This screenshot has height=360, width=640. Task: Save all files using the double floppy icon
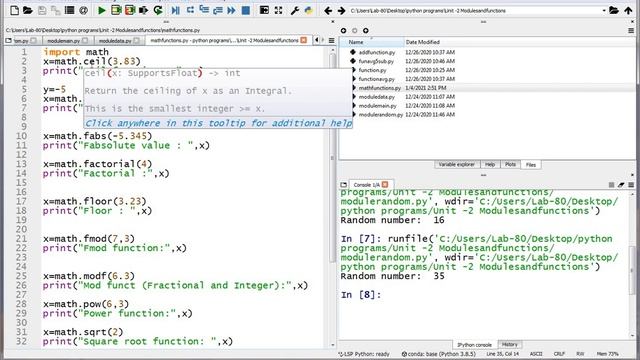pos(56,10)
